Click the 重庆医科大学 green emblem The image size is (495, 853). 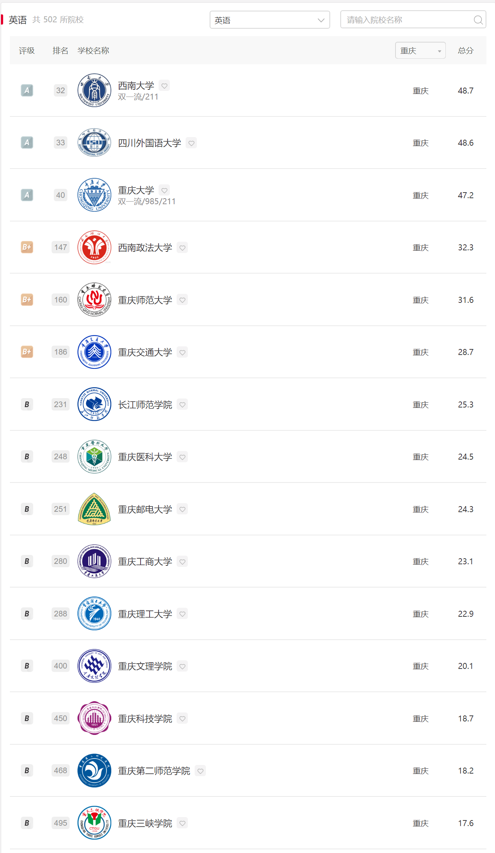[x=94, y=456]
